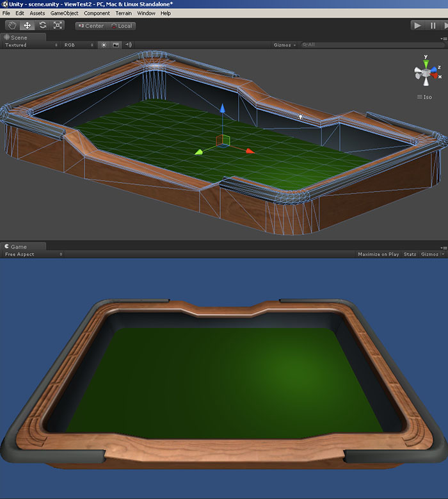The height and width of the screenshot is (499, 448).
Task: Toggle scene audio speaker icon
Action: (128, 45)
